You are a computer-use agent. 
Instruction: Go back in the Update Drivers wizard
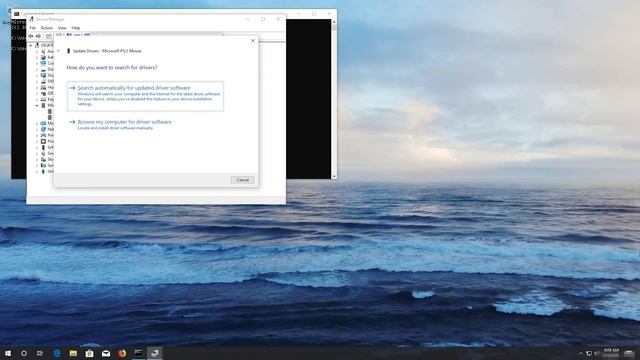(58, 51)
